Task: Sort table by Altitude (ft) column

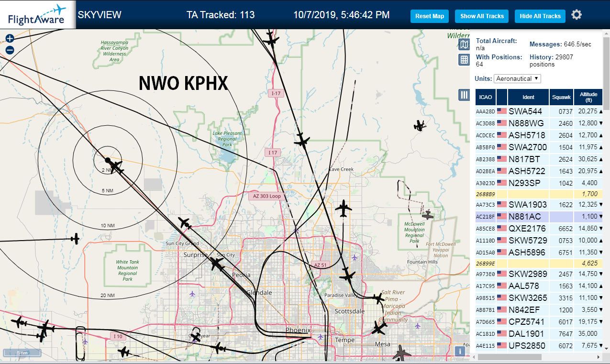Action: (x=588, y=97)
